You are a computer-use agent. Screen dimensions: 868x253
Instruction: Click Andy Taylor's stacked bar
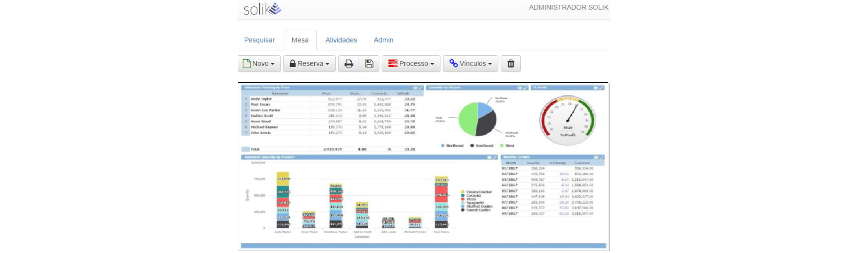pyautogui.click(x=283, y=200)
